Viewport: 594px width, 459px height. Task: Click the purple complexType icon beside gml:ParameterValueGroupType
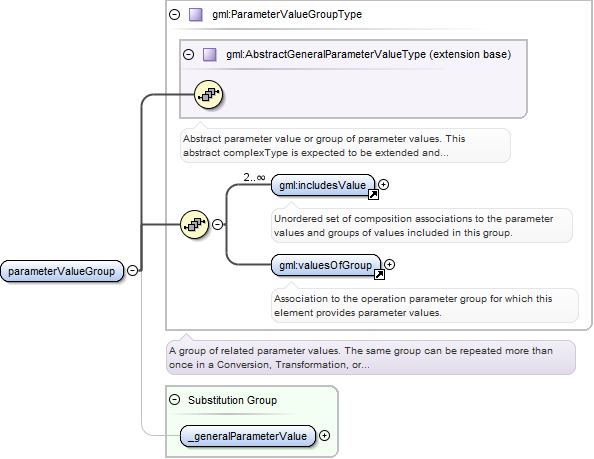(x=195, y=15)
